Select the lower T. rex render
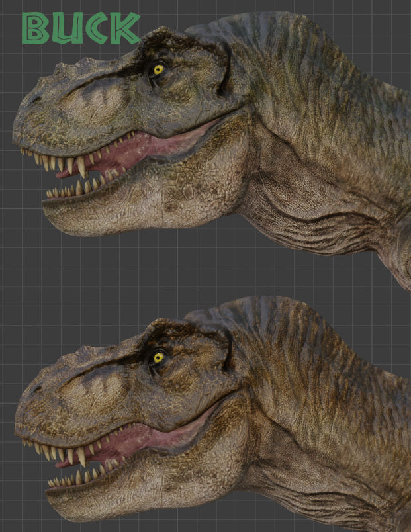The image size is (411, 532). (x=212, y=414)
